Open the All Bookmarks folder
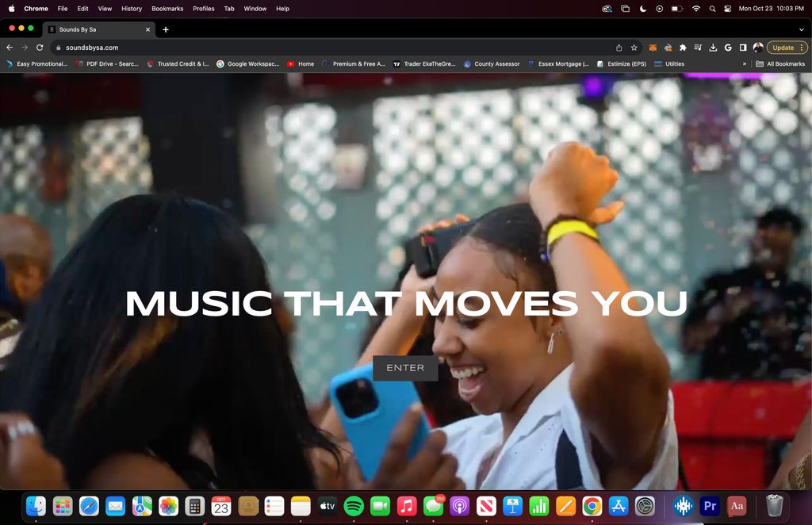The height and width of the screenshot is (525, 812). coord(780,63)
